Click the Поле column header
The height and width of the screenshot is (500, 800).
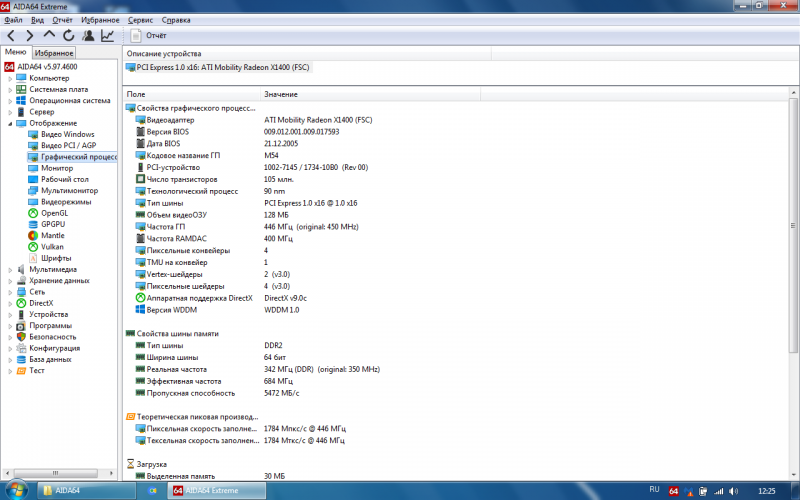pos(192,94)
